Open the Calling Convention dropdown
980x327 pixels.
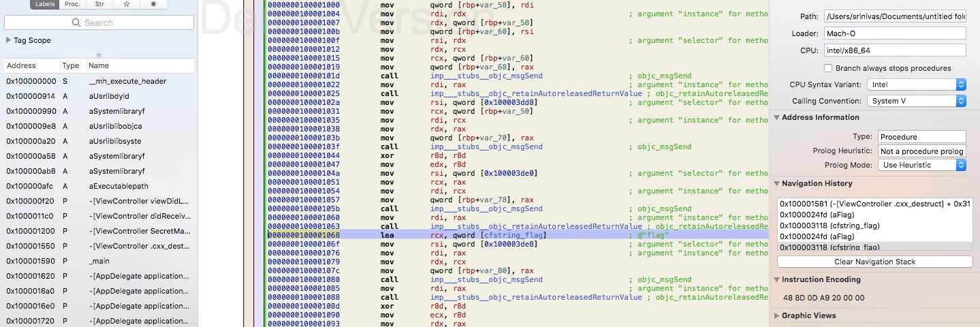(x=917, y=101)
